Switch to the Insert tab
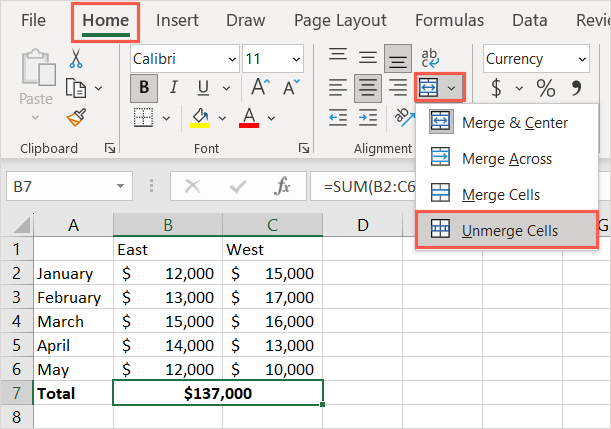The height and width of the screenshot is (429, 611). [177, 19]
